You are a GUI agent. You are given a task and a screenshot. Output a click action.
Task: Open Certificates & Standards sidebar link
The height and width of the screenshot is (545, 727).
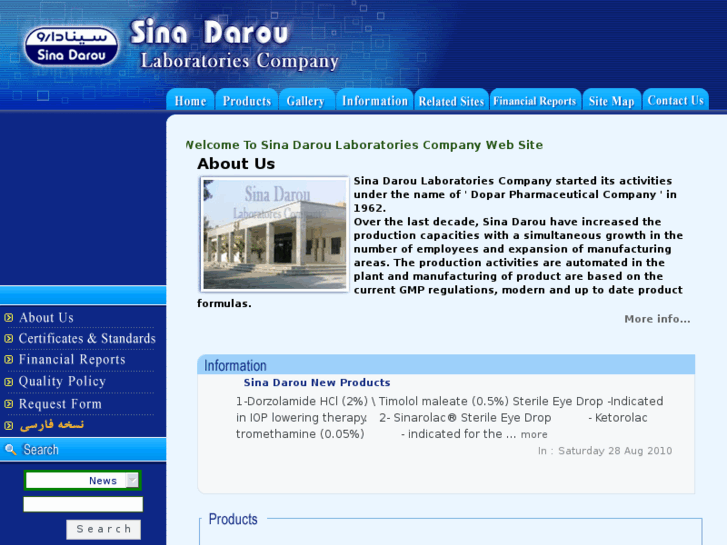[87, 339]
